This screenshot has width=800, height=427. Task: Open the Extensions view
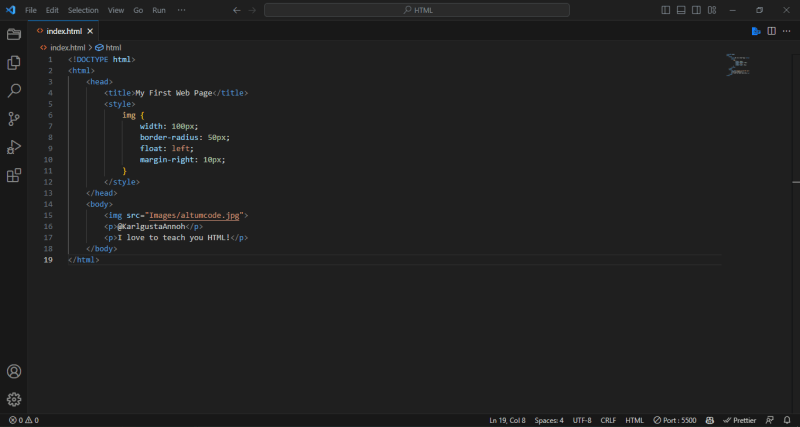(x=14, y=175)
